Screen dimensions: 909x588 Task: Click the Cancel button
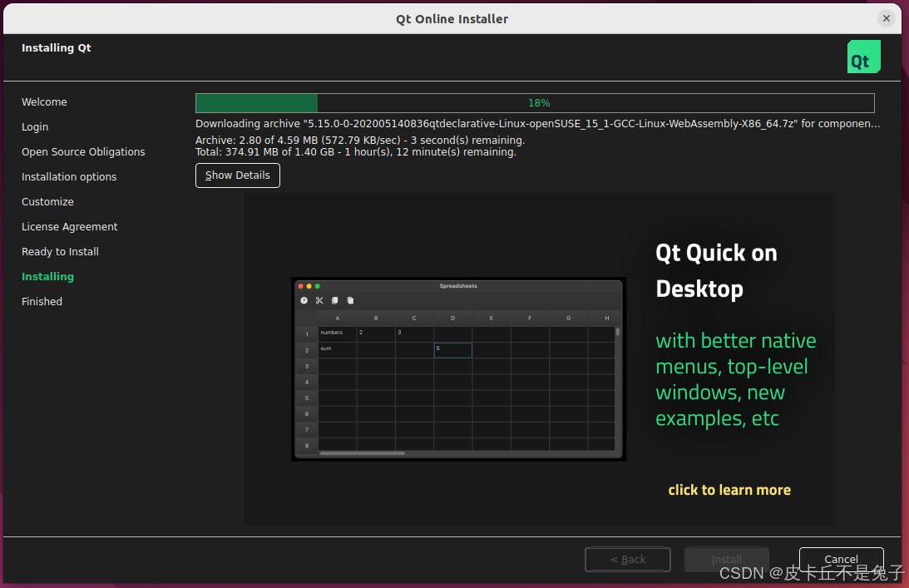point(841,560)
